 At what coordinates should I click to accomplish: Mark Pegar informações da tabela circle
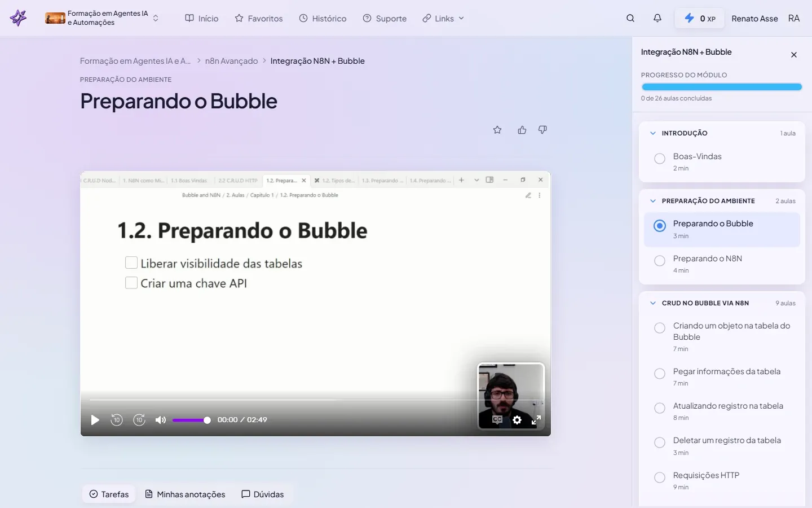[660, 374]
